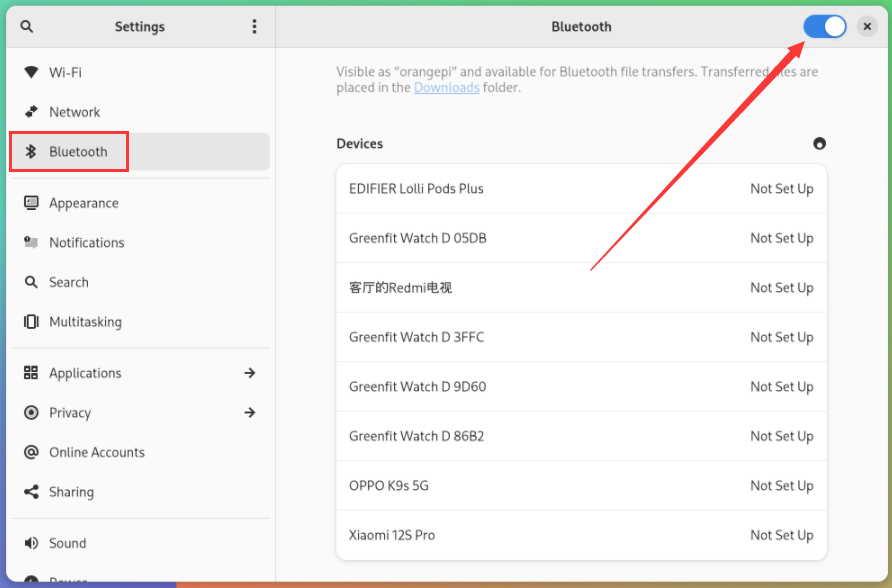Open Online Accounts settings
Screen dimensions: 892x588
pyautogui.click(x=141, y=452)
